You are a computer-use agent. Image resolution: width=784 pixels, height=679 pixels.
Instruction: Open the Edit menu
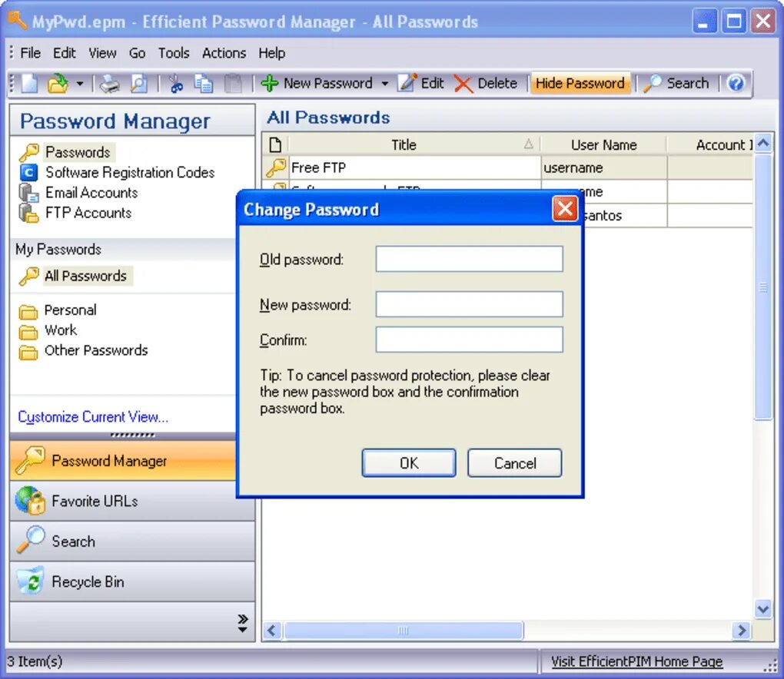coord(65,53)
